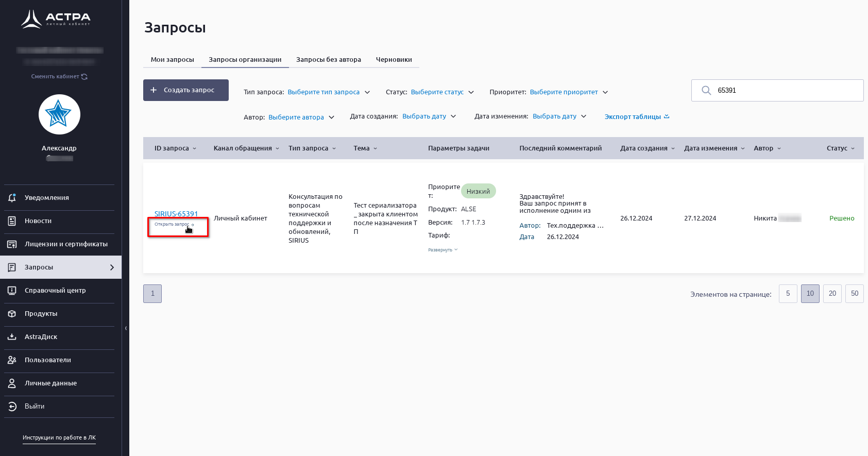The height and width of the screenshot is (456, 868).
Task: Click the AstraДиск download icon
Action: pos(12,337)
